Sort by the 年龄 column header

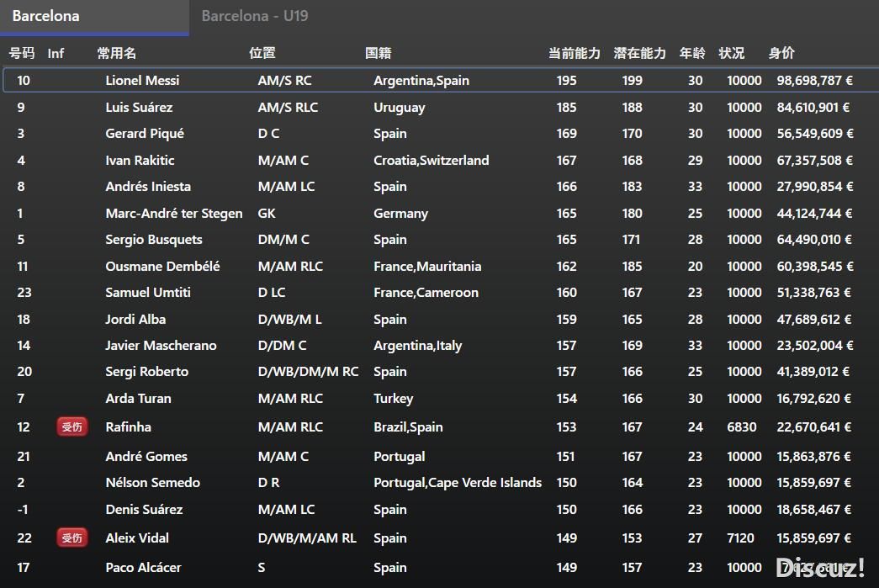pos(692,53)
